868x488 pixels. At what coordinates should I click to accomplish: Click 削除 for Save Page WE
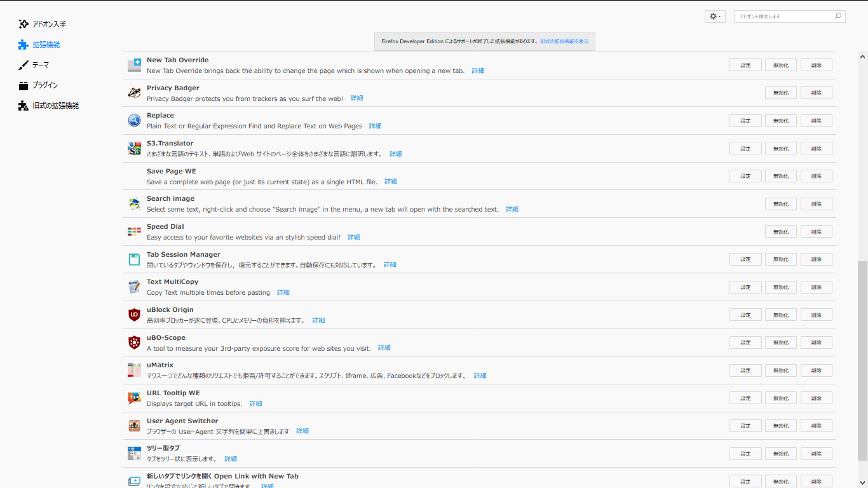click(817, 176)
